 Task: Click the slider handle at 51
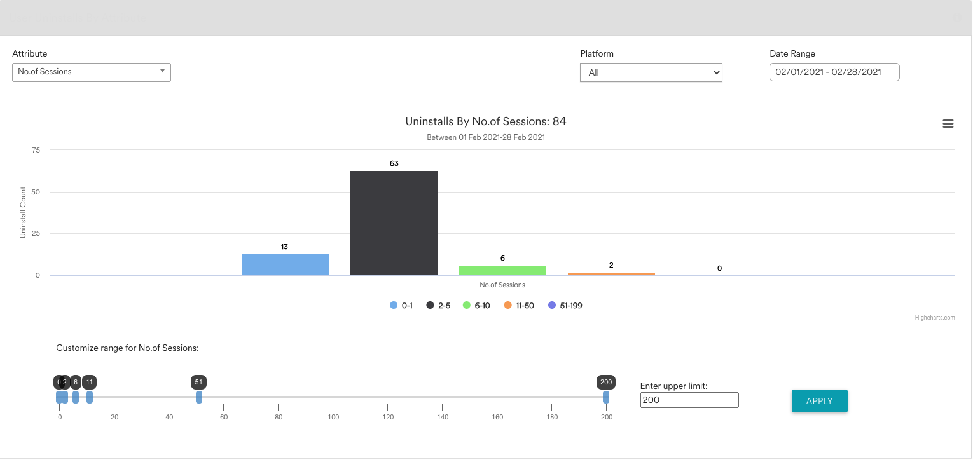199,397
